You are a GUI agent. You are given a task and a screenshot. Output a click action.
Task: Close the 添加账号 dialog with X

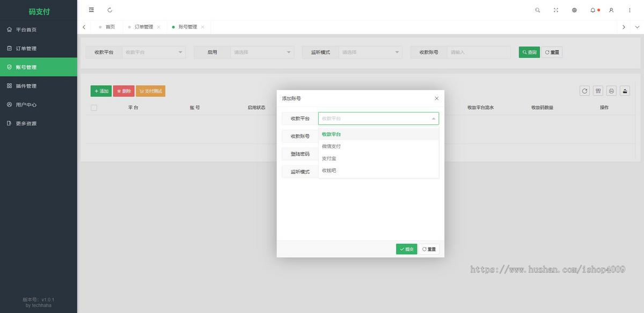pos(436,98)
